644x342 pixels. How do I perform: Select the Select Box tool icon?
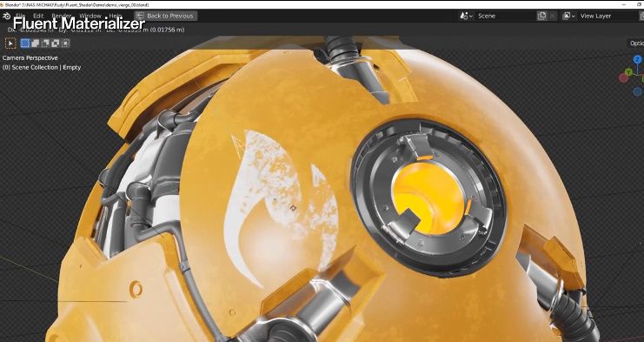(10, 44)
